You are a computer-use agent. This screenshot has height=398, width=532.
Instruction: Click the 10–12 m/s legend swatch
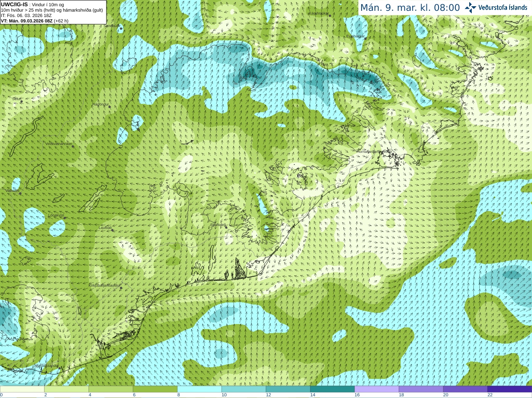(244, 389)
